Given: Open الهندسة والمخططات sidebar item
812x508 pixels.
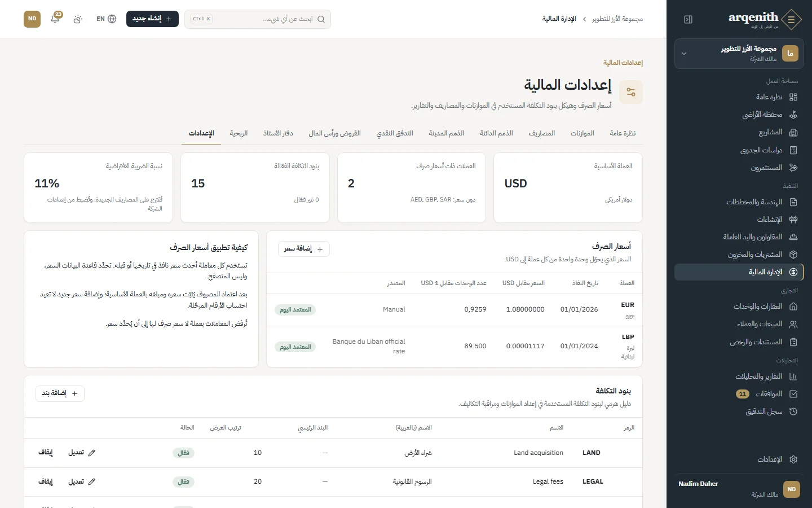Looking at the screenshot, I should [739, 202].
